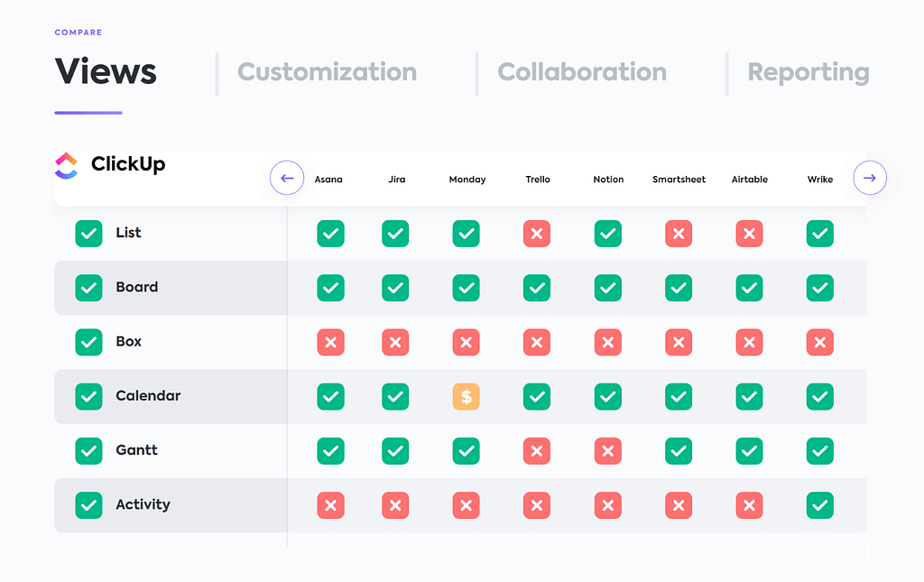This screenshot has width=924, height=582.
Task: Click the green check for Asana List
Action: pyautogui.click(x=330, y=234)
